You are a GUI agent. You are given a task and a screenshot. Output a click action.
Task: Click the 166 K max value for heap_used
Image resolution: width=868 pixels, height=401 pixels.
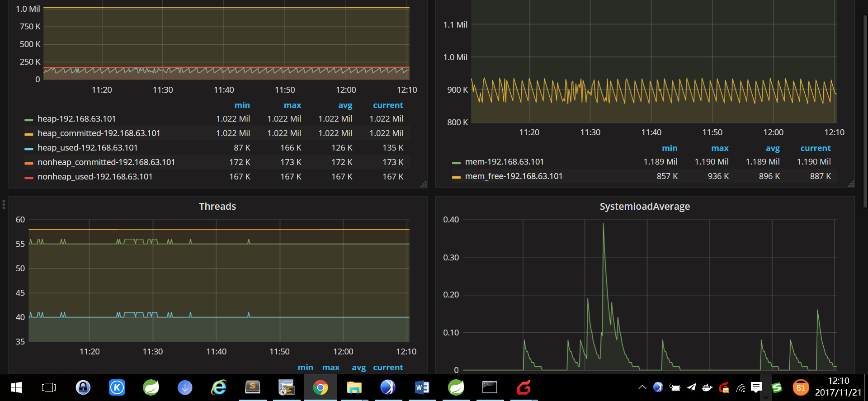pos(291,147)
